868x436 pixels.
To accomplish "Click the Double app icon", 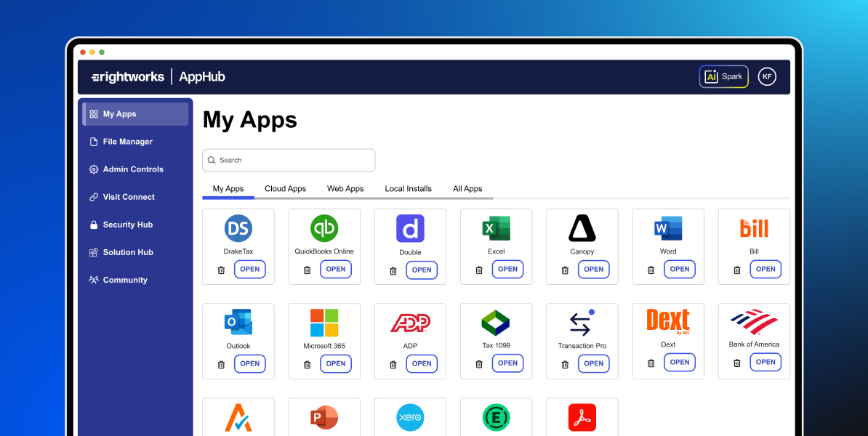I will click(x=410, y=228).
